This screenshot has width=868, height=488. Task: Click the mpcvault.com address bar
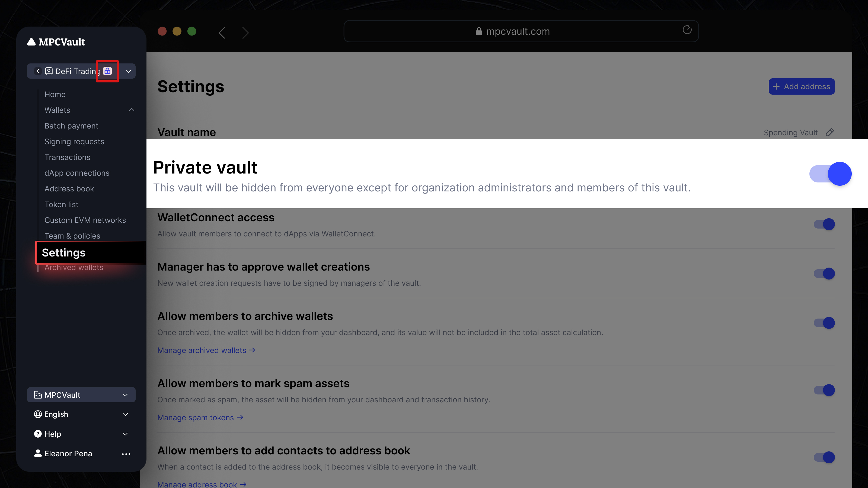tap(518, 31)
